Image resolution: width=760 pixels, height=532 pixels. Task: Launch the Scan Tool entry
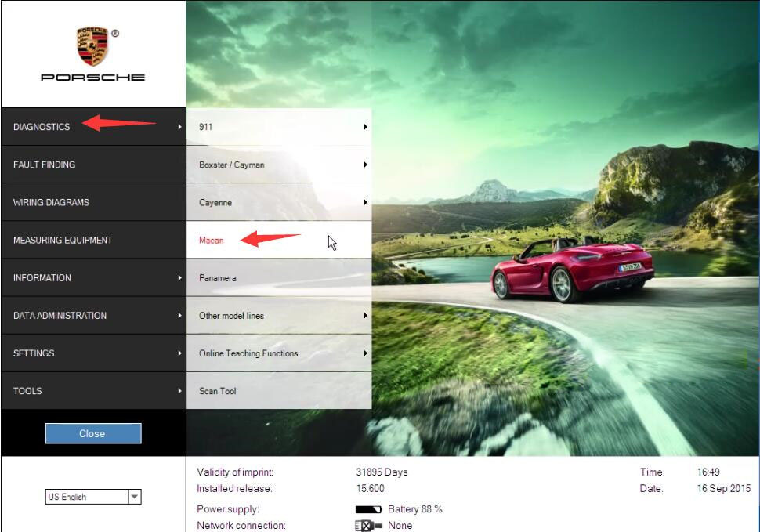[x=279, y=391]
